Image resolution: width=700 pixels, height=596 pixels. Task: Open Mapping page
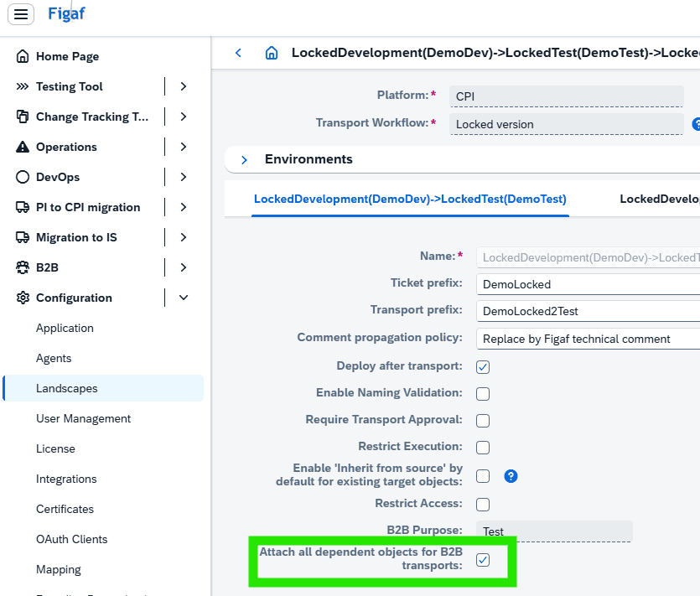tap(59, 570)
